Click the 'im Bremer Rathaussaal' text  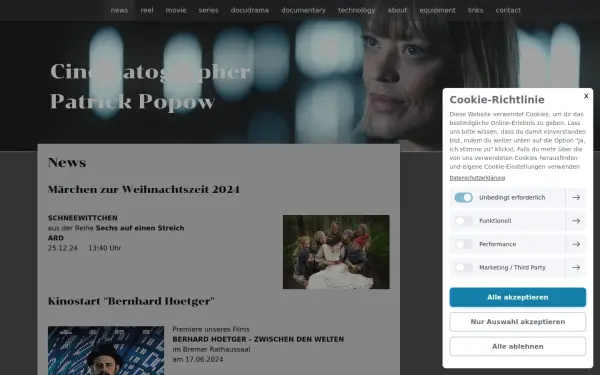[x=211, y=349]
